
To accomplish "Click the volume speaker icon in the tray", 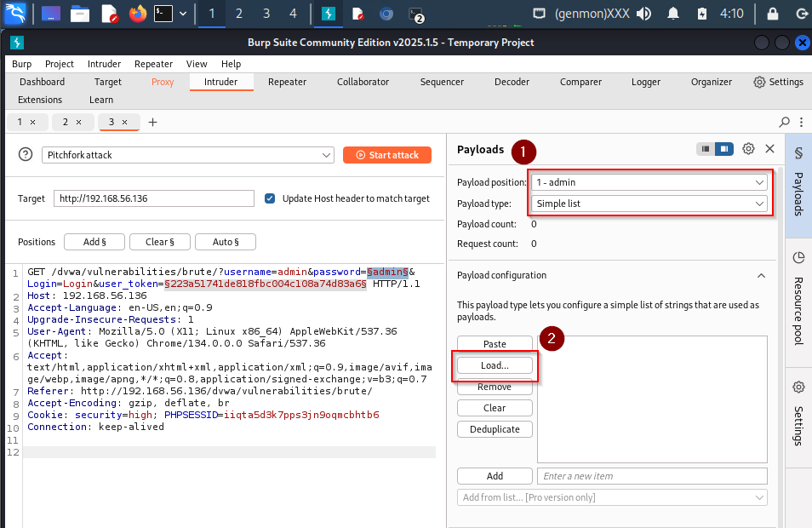I will (x=643, y=14).
